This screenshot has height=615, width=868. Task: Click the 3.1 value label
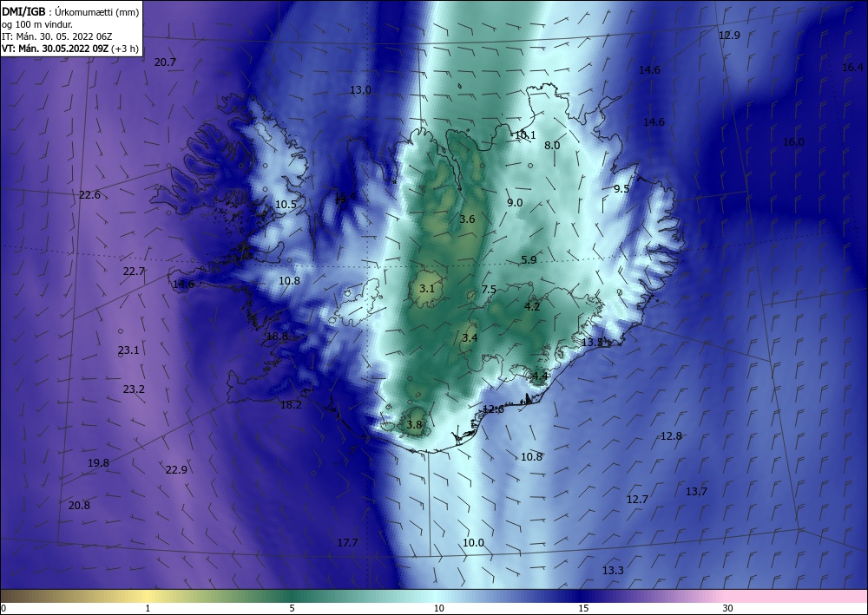(427, 289)
